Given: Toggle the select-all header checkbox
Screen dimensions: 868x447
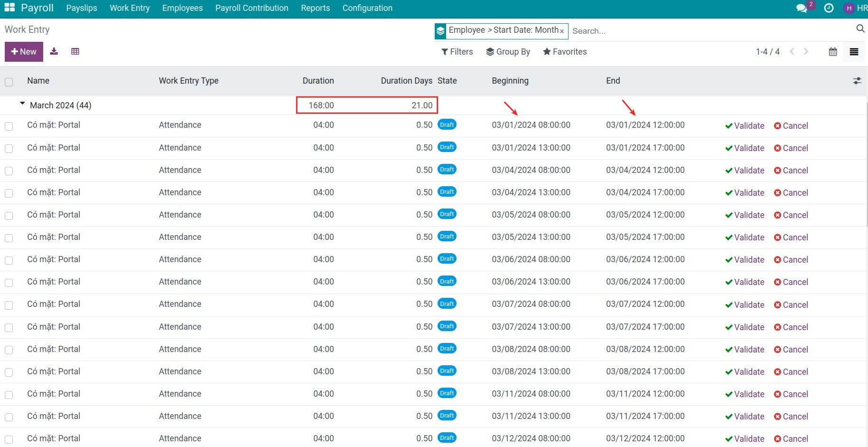Looking at the screenshot, I should point(9,82).
